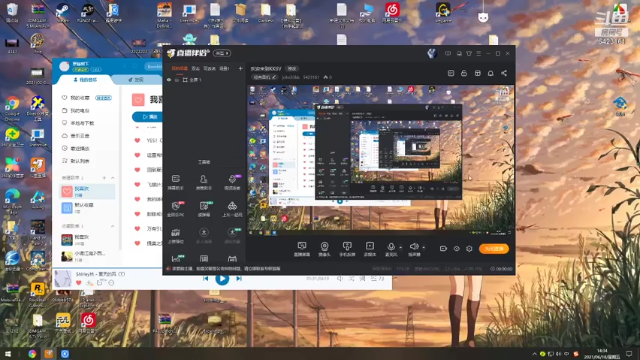
Task: Expand speaker options arrow next to speaker icon
Action: click(423, 247)
